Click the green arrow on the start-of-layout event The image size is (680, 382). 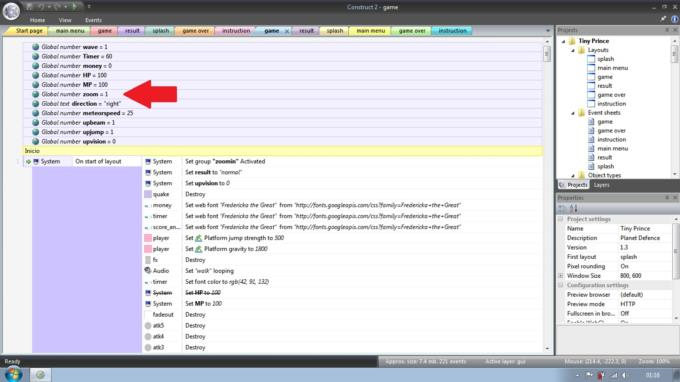click(x=28, y=162)
